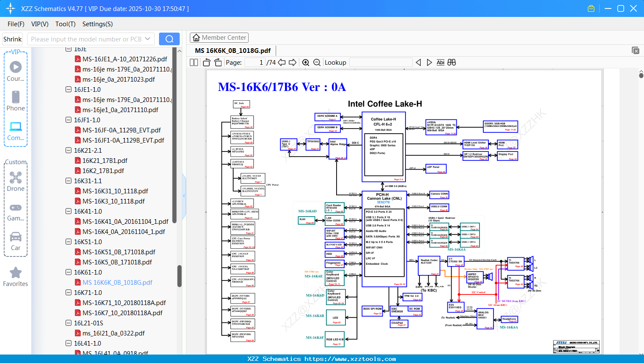644x363 pixels.
Task: Click the page number input box
Action: (255, 63)
